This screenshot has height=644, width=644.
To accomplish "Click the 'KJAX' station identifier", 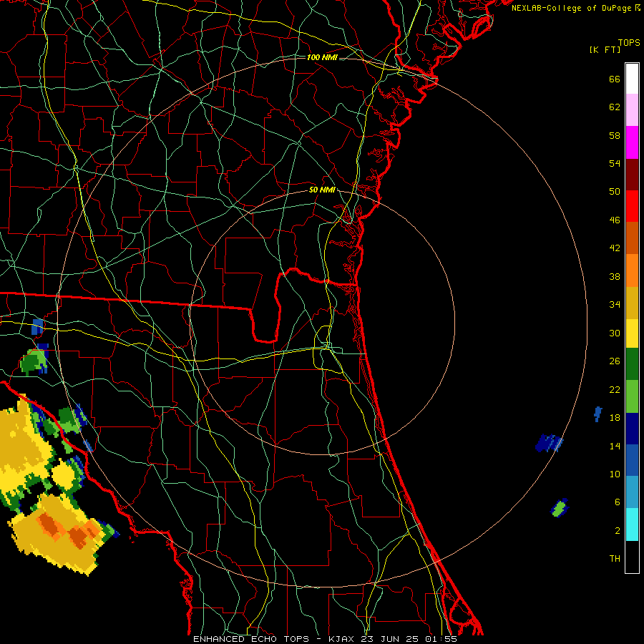I will click(343, 639).
